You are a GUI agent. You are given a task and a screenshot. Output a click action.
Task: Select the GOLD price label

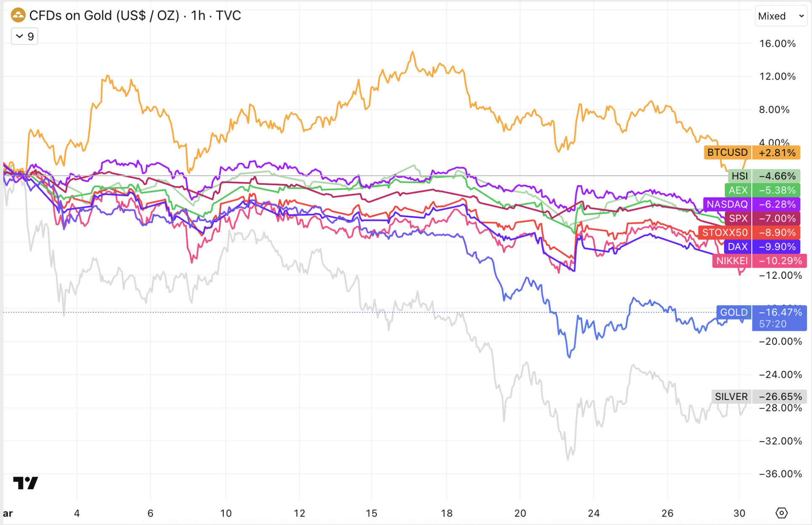[734, 312]
